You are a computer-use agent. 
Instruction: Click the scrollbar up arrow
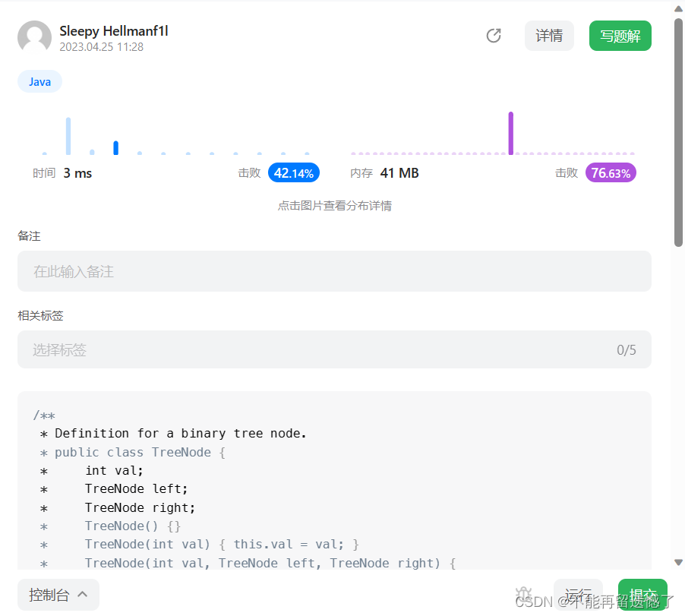click(x=678, y=9)
